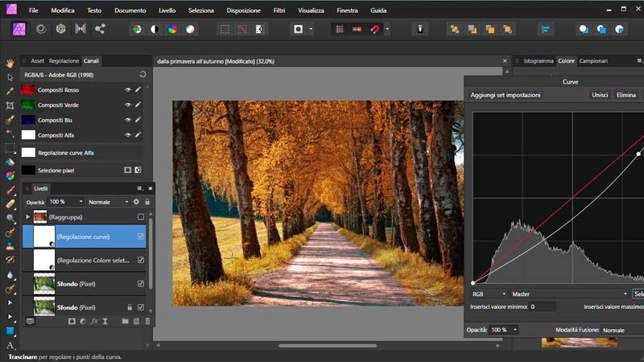The height and width of the screenshot is (362, 644).
Task: Toggle visibility checkbox of Raggruppa layer
Action: click(141, 216)
